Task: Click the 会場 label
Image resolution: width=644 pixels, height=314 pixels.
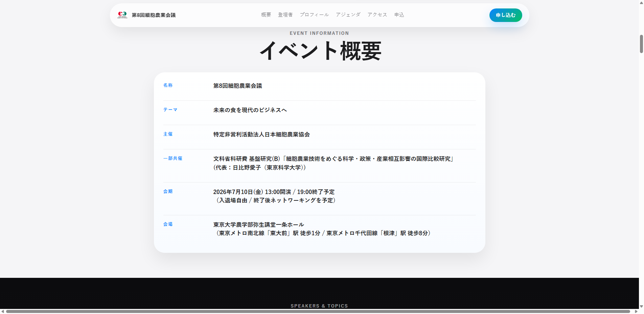Action: (x=168, y=224)
